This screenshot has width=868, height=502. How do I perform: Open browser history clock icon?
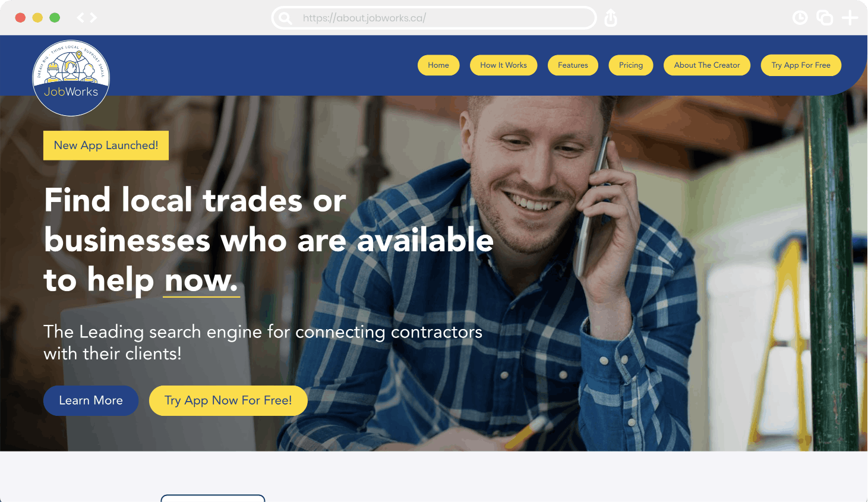click(800, 18)
